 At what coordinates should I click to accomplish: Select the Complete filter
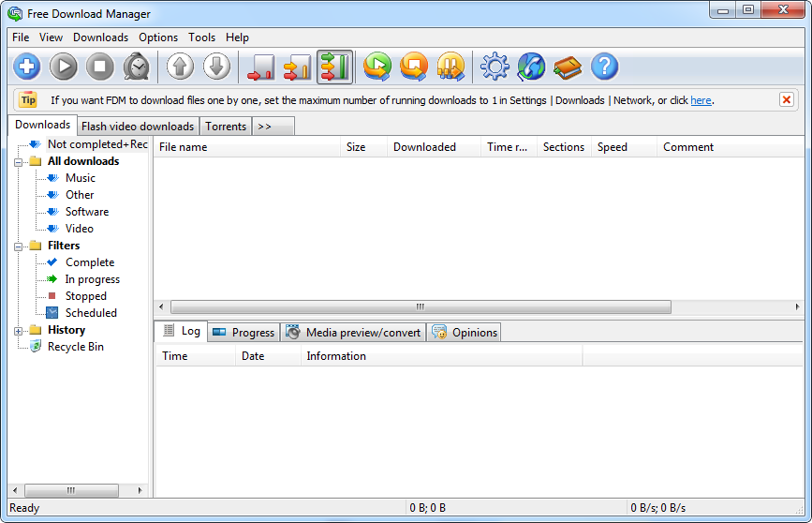pyautogui.click(x=90, y=262)
